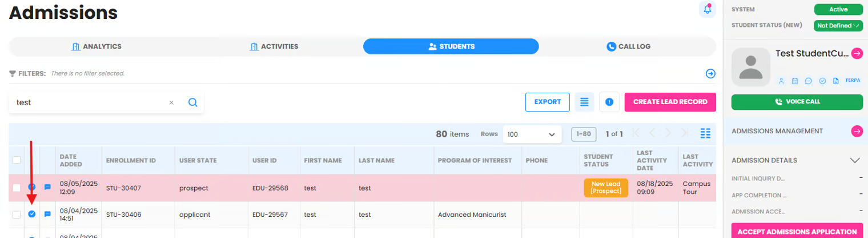
Task: Open the filters panel arrow icon
Action: coord(710,73)
